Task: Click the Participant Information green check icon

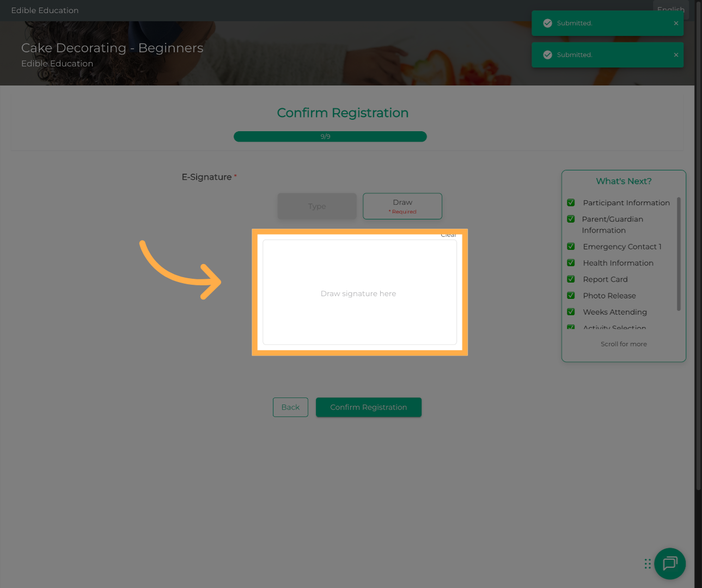Action: coord(571,203)
